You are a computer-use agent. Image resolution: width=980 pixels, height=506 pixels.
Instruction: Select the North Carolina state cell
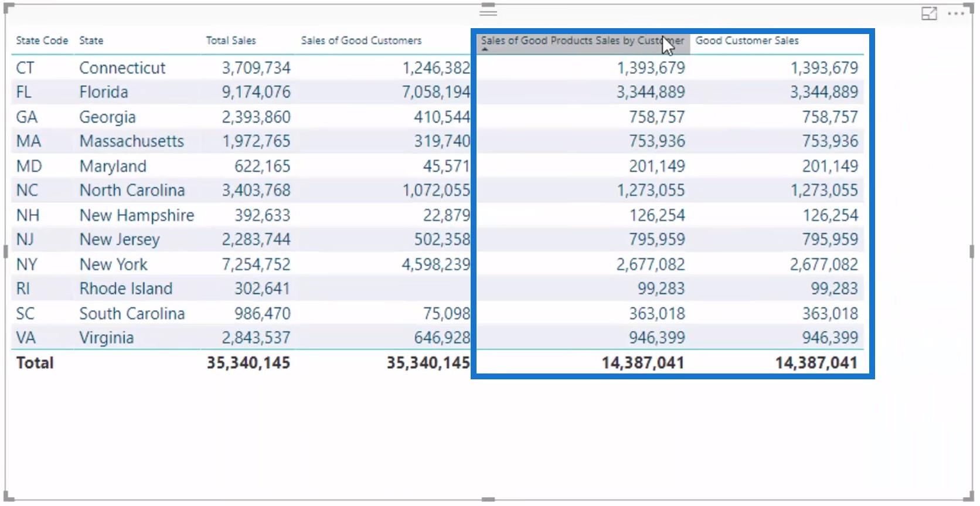(132, 191)
